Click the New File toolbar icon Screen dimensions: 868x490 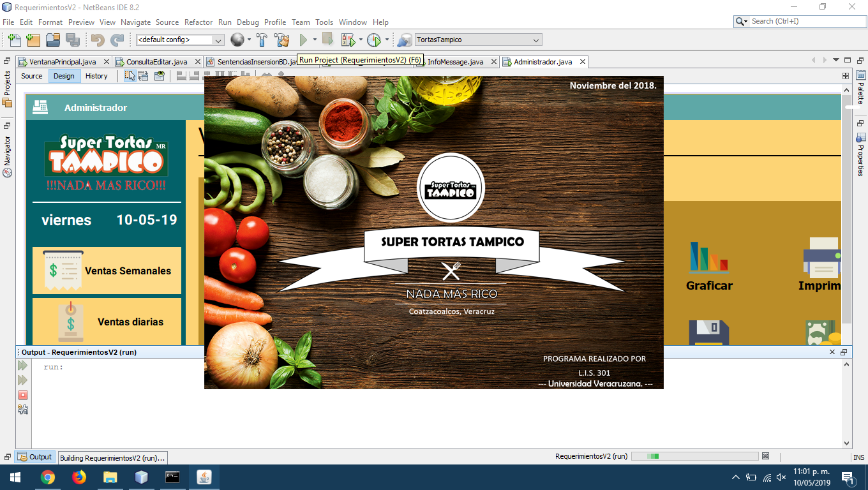click(14, 40)
